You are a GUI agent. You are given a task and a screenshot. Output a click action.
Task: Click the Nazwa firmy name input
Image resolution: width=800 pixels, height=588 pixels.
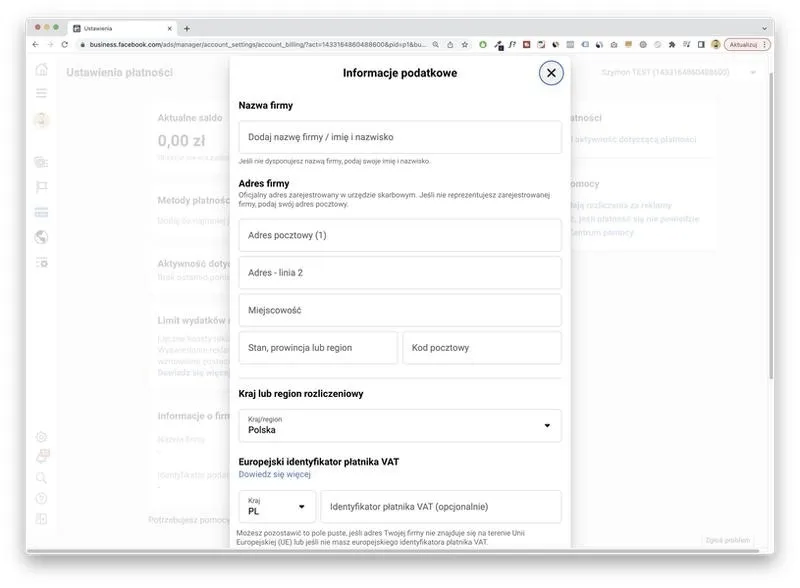[x=399, y=137]
